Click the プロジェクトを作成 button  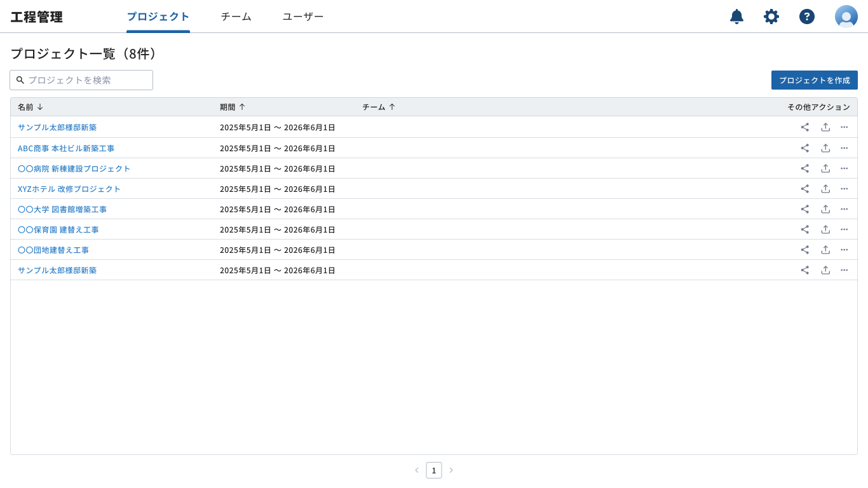coord(814,80)
